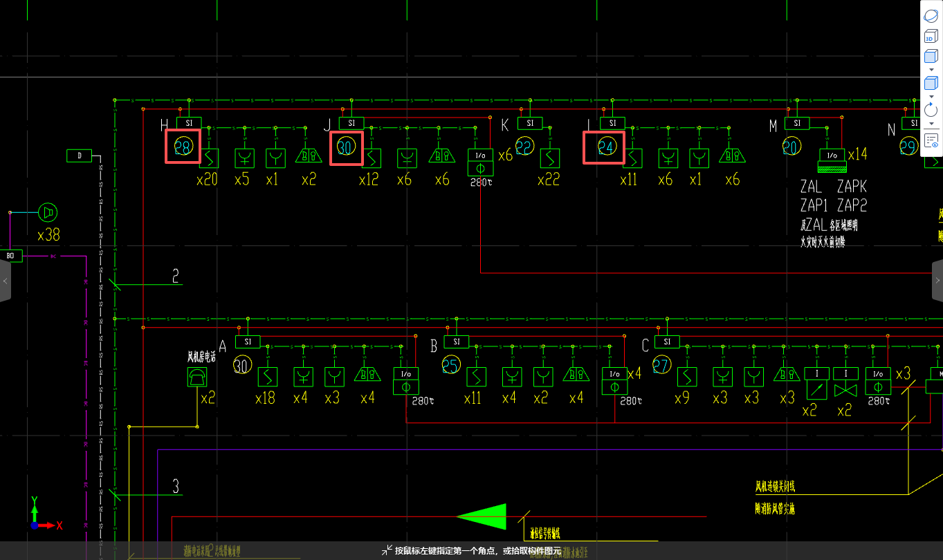Viewport: 943px width, 560px height.
Task: Select the ZAP2 label text
Action: pyautogui.click(x=852, y=205)
